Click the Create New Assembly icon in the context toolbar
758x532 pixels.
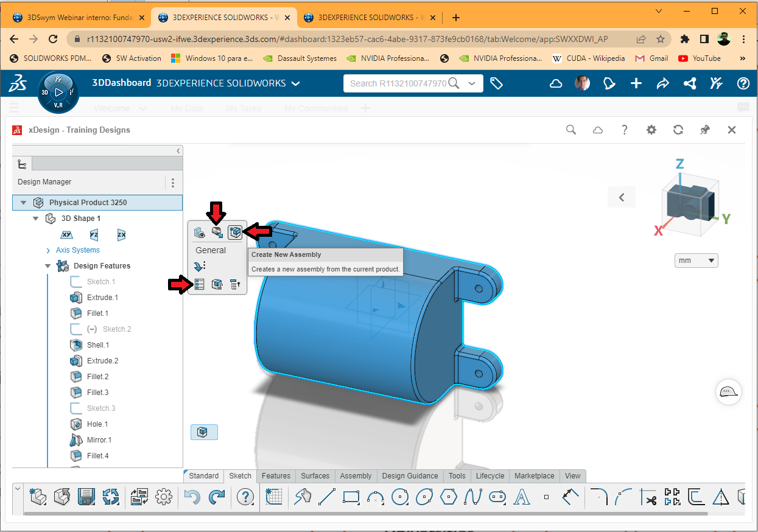pos(235,232)
